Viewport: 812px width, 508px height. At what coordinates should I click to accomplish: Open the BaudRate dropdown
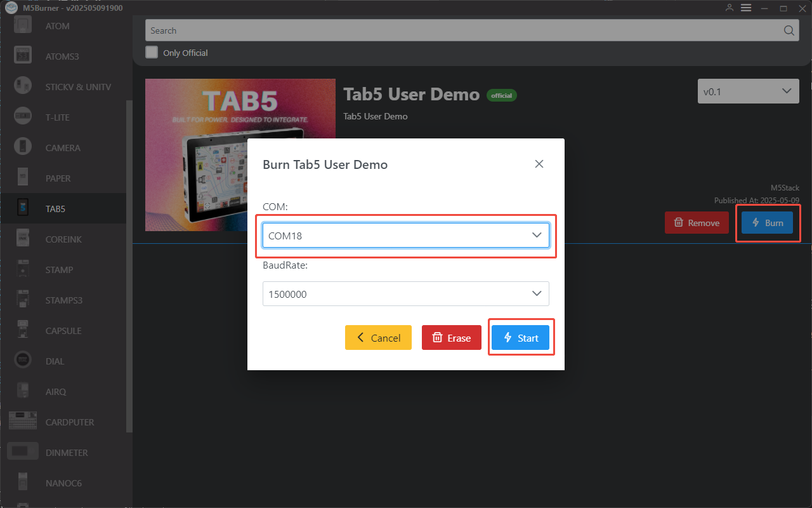tap(406, 294)
